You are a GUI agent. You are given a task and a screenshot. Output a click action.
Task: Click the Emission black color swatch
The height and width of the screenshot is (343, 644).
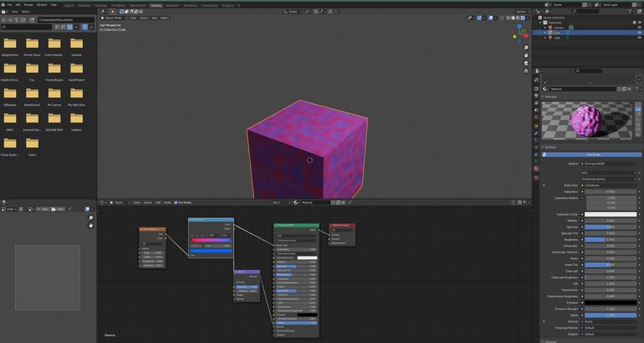610,302
